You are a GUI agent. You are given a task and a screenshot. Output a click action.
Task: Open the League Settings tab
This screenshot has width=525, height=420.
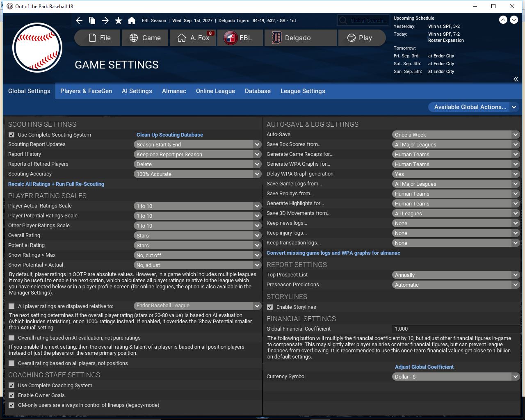[x=303, y=91]
